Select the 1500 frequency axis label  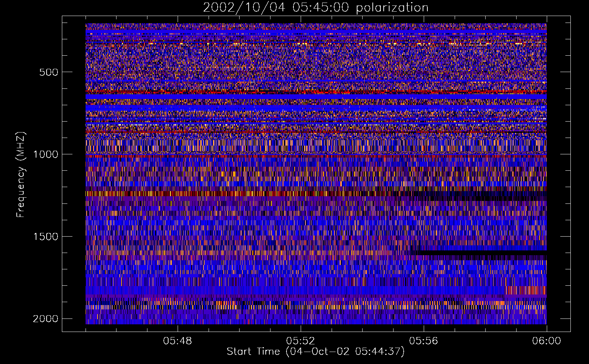pos(46,237)
